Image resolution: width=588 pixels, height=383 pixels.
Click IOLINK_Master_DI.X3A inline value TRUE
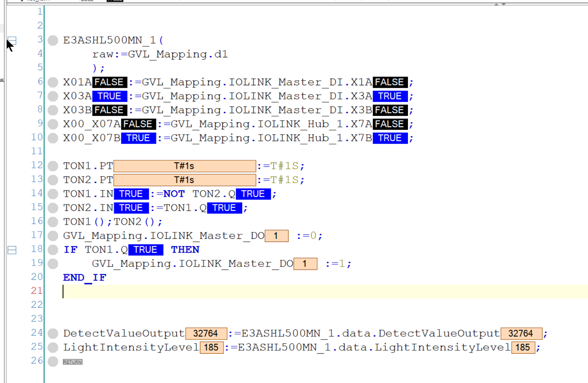(x=390, y=96)
